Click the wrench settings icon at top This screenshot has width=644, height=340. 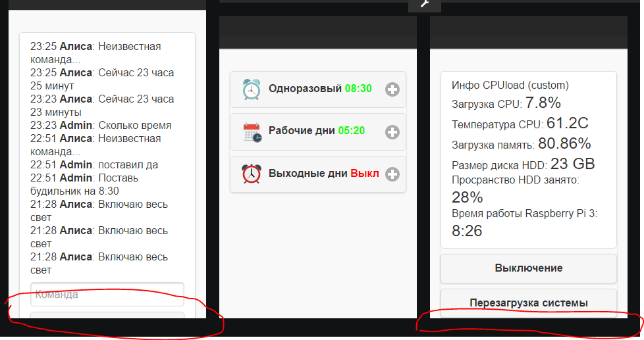tap(425, 4)
